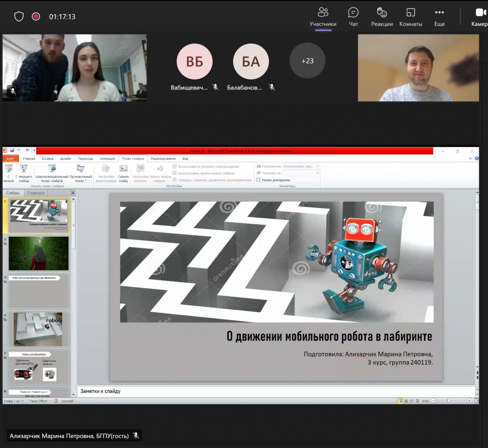Switch to the Вставка ribbon tab
The image size is (488, 448).
pos(48,159)
